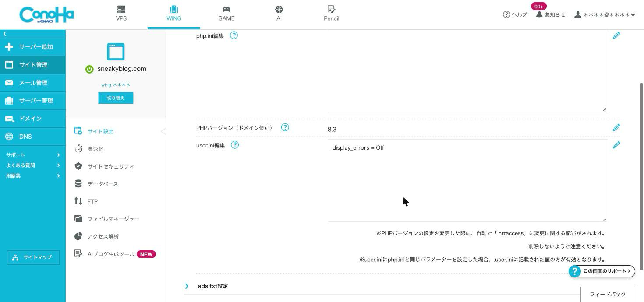Click pencil edit icon for user.ini編集
The width and height of the screenshot is (644, 302).
(616, 145)
